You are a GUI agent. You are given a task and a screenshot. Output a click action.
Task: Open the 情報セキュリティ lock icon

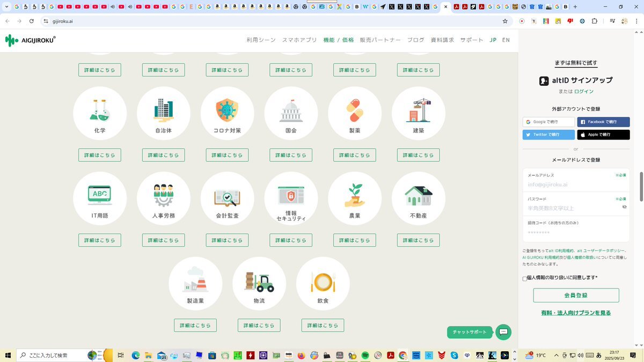[x=291, y=194]
